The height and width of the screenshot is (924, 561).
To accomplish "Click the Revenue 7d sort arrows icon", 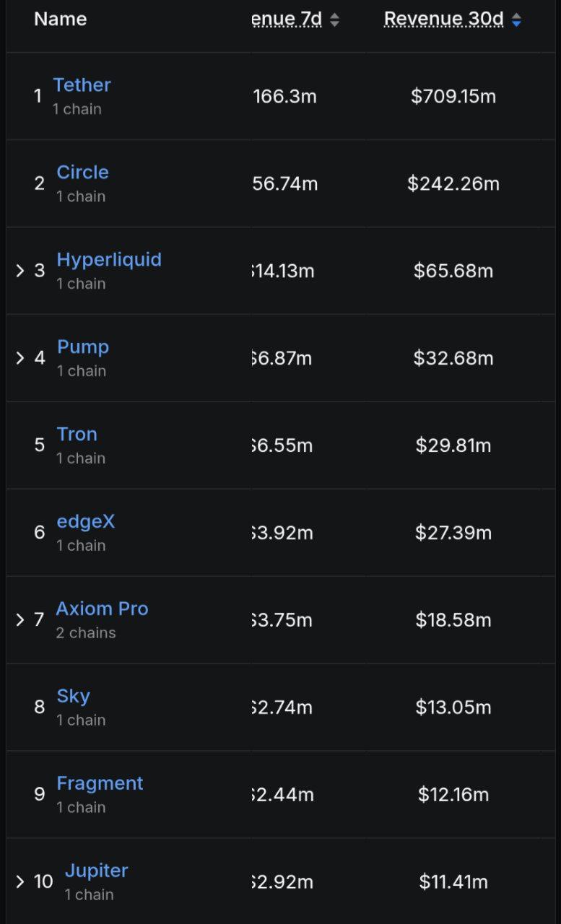I will pos(334,21).
